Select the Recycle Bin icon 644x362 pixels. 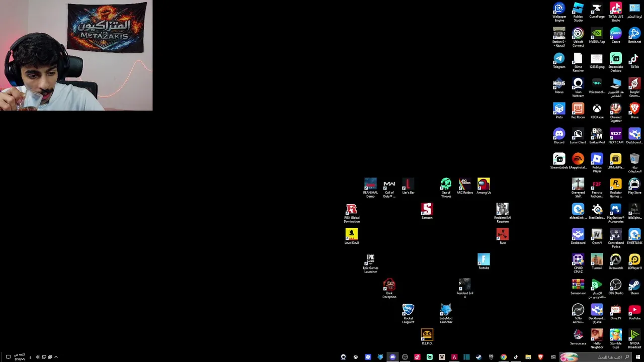(x=634, y=163)
